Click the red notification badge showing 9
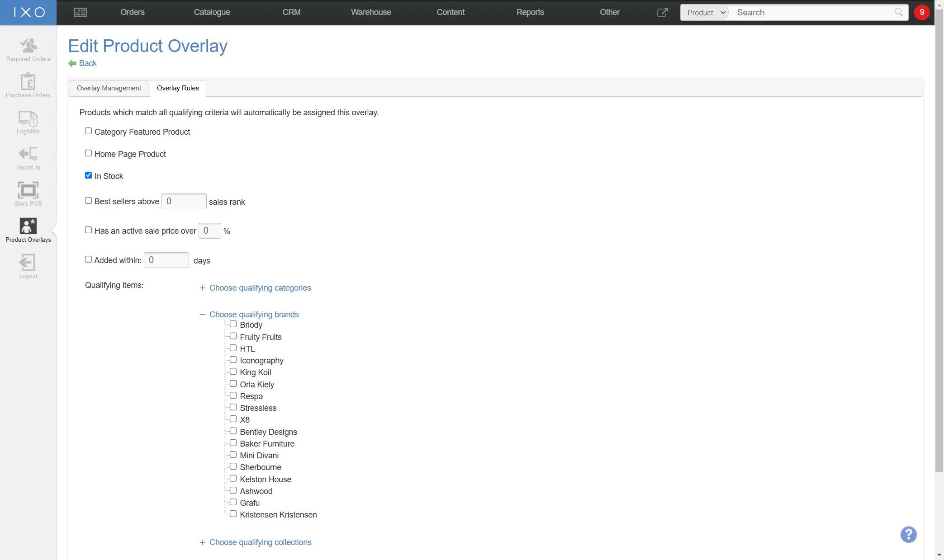Screen dimensions: 944x560 coord(921,12)
